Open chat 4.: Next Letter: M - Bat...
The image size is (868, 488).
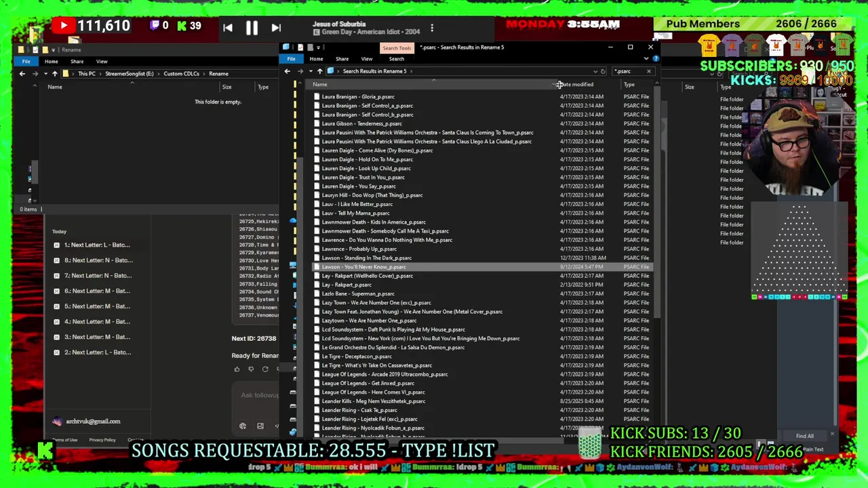(97, 322)
